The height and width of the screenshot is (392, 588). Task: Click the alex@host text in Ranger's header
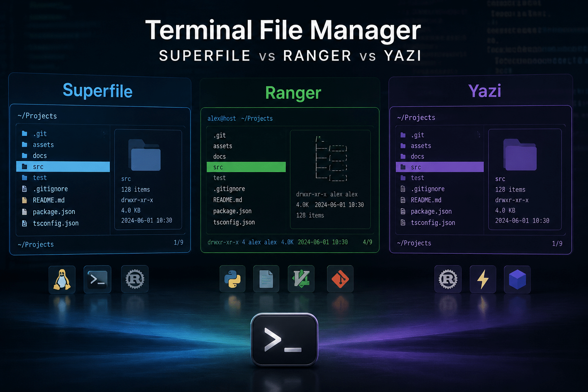222,119
